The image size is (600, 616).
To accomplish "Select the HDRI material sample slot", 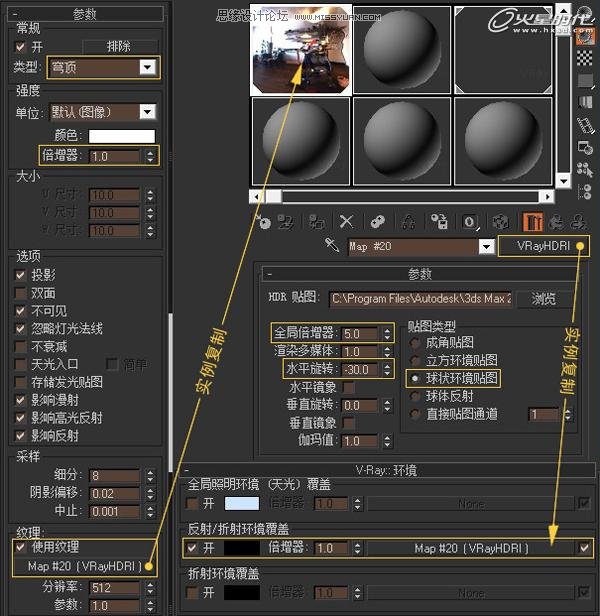I will [x=299, y=48].
